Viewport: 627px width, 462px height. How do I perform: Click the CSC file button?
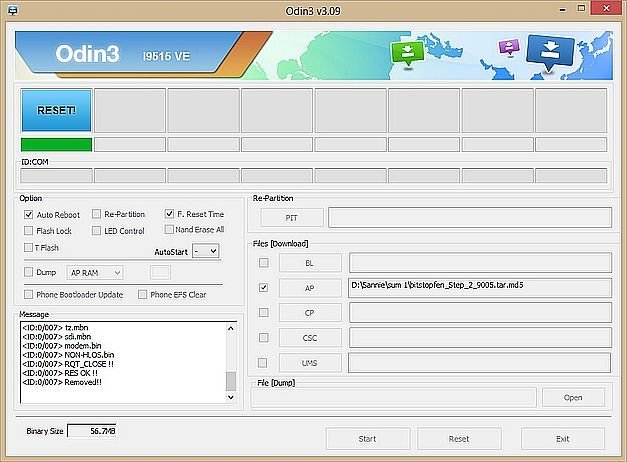click(x=310, y=338)
